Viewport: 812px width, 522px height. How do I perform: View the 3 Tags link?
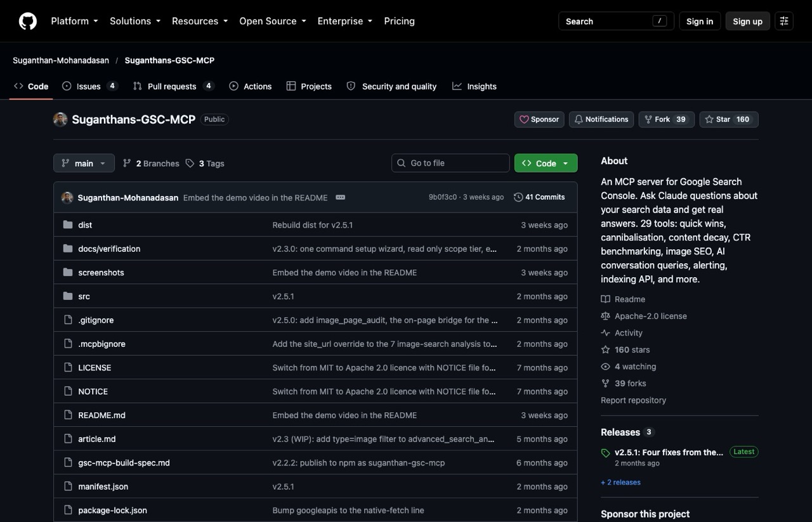205,163
